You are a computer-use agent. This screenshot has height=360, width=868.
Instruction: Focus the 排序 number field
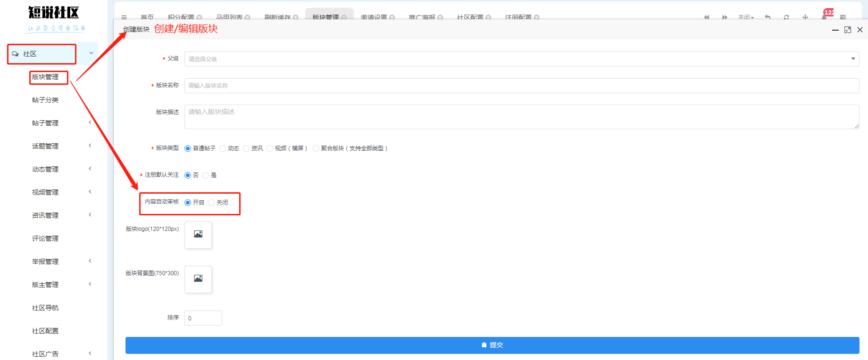coord(203,318)
